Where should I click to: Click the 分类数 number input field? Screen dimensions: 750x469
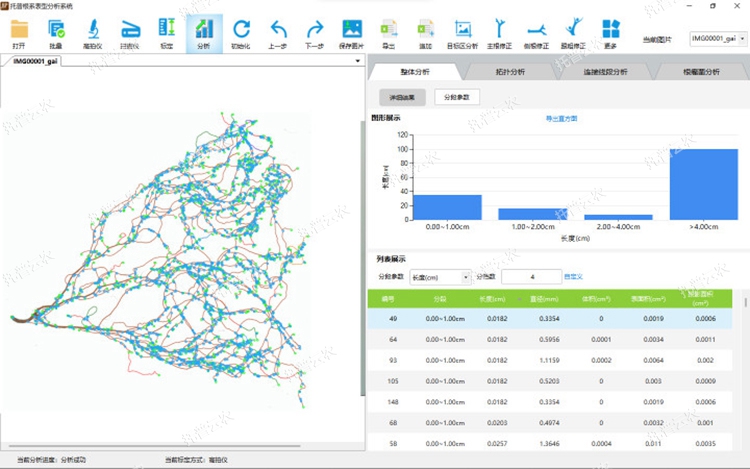point(530,276)
